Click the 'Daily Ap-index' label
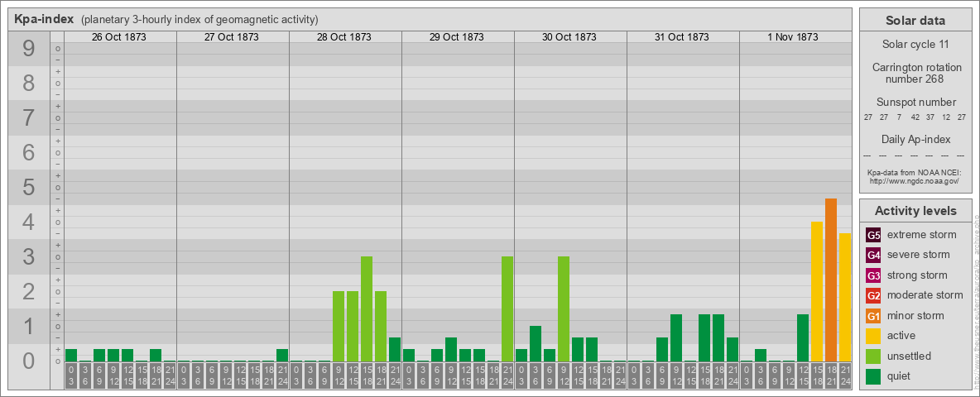Screen dimensions: 980x397 tap(915, 139)
